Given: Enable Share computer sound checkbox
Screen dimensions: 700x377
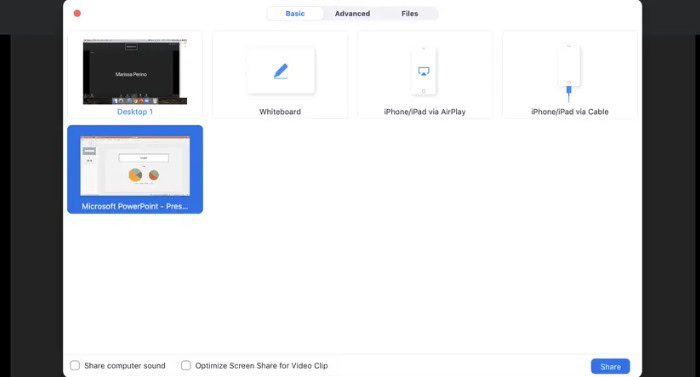Looking at the screenshot, I should (x=75, y=365).
